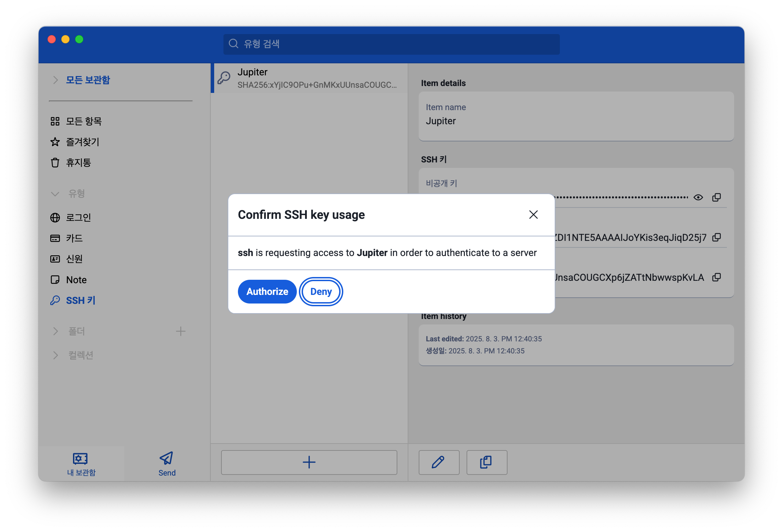Clone item using the duplicate icon
Screen dimensions: 783x532
point(487,462)
